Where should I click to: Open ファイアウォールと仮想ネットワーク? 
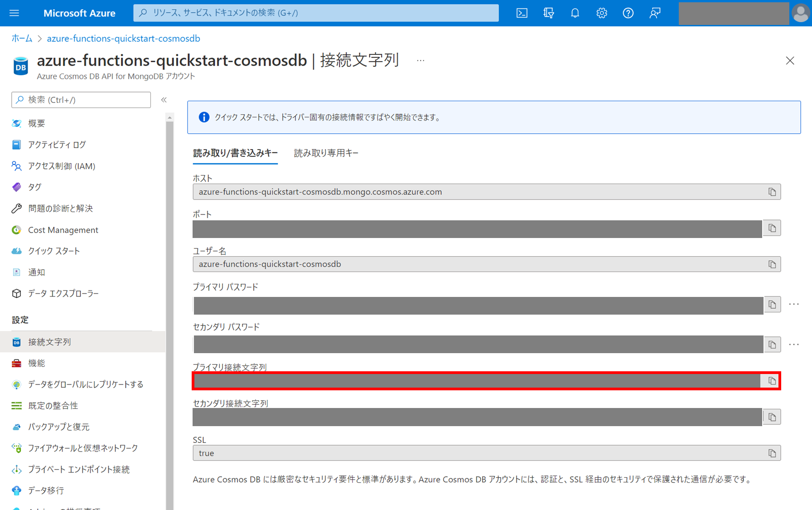[83, 448]
